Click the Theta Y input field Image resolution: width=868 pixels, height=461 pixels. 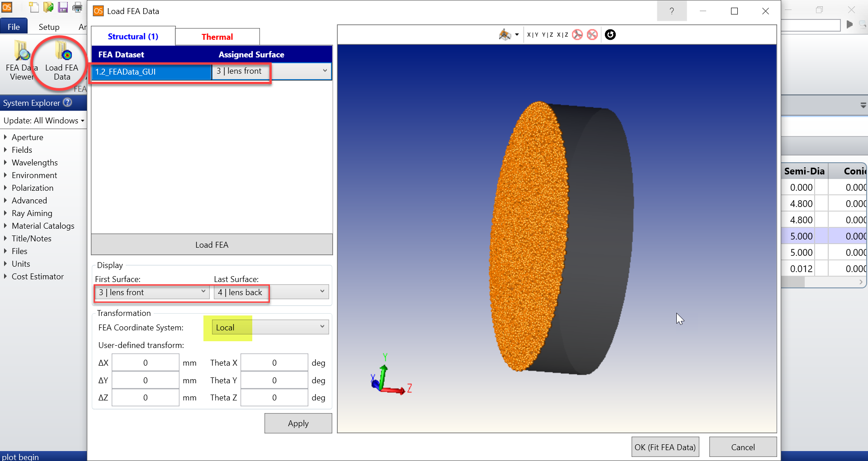274,380
